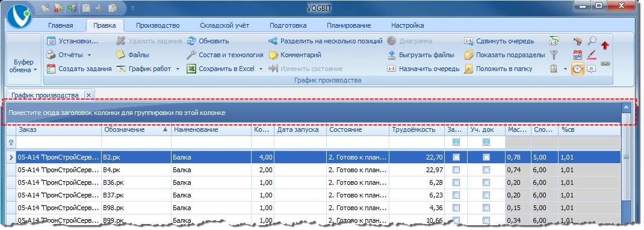Open the Настройка tab
Viewport: 644px width, 230px height.
407,25
